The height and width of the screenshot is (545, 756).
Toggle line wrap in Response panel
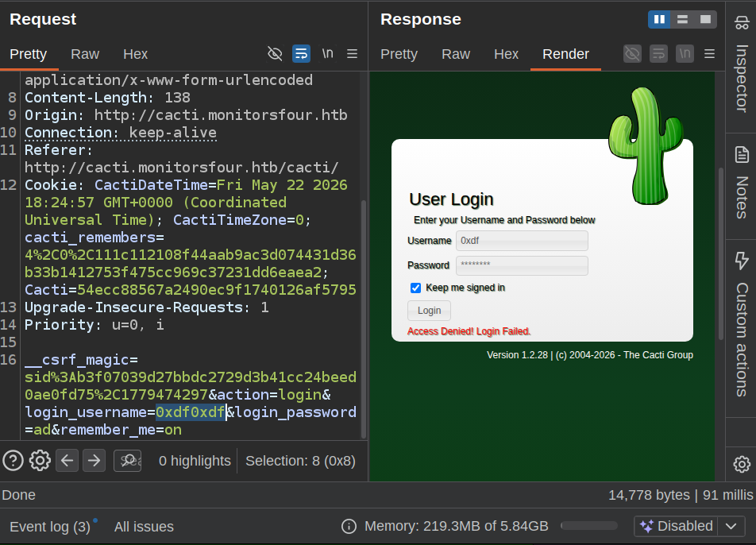[658, 53]
